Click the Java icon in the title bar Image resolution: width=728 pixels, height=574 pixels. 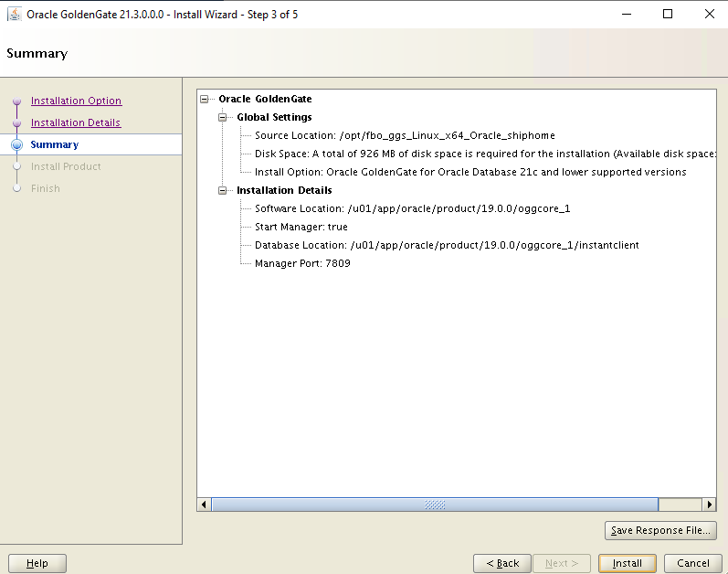point(15,14)
